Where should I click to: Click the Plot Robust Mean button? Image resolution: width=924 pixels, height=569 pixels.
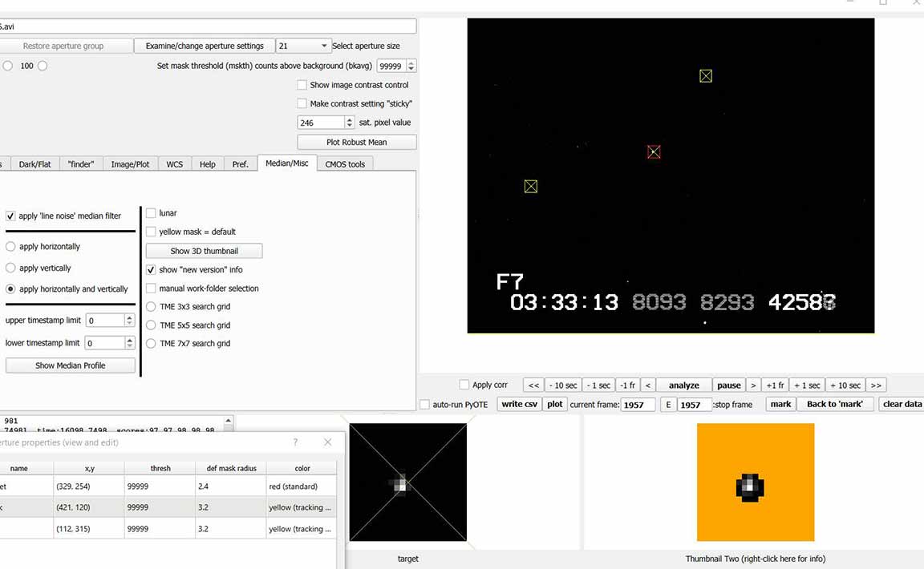(356, 143)
